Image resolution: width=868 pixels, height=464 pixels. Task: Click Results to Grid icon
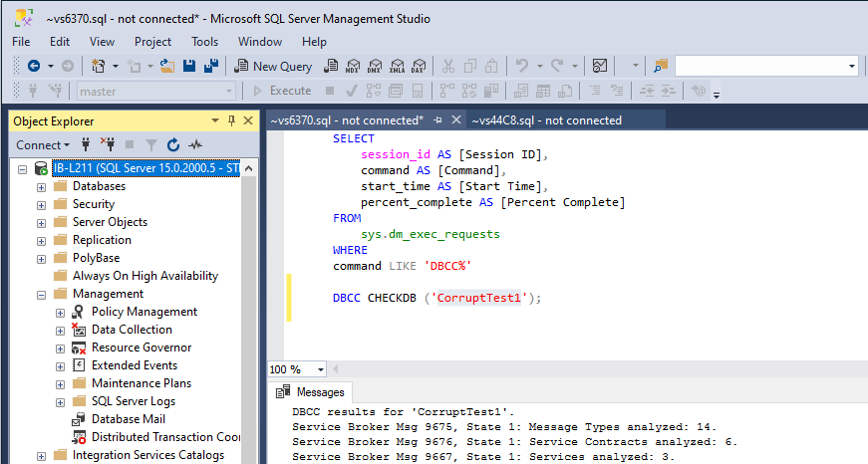(x=543, y=91)
